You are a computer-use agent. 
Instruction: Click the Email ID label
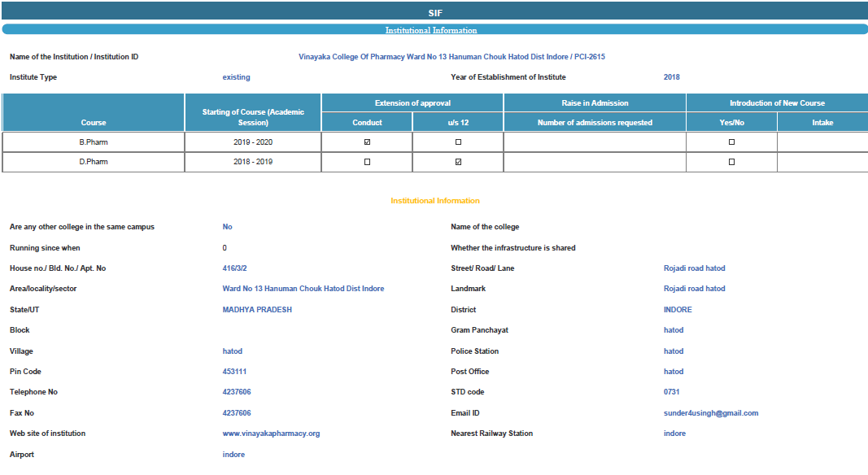(x=465, y=413)
